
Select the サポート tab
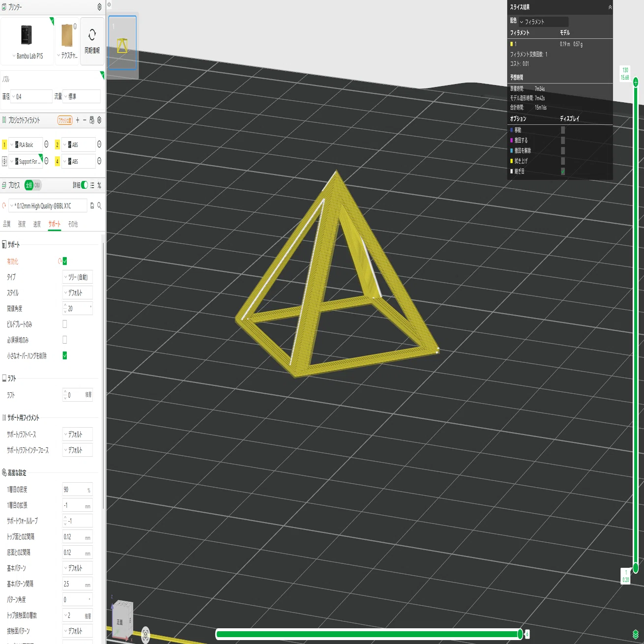pyautogui.click(x=54, y=224)
